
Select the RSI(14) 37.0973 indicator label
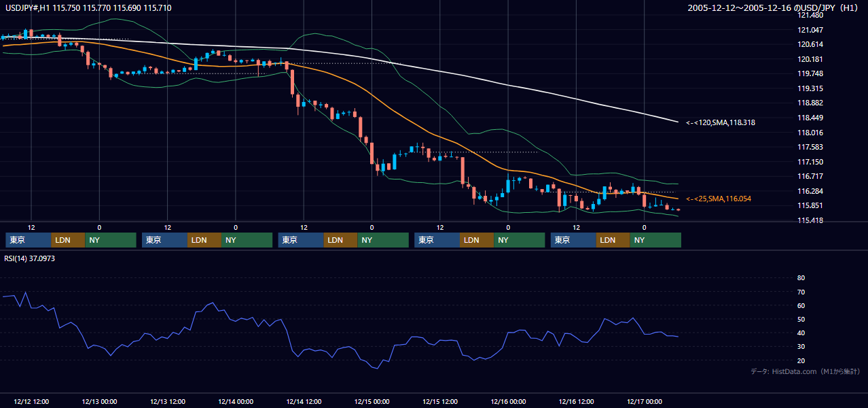click(x=30, y=258)
